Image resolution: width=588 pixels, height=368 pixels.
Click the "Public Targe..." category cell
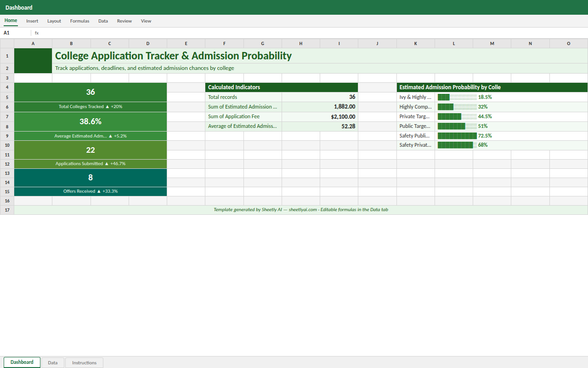[x=416, y=126]
